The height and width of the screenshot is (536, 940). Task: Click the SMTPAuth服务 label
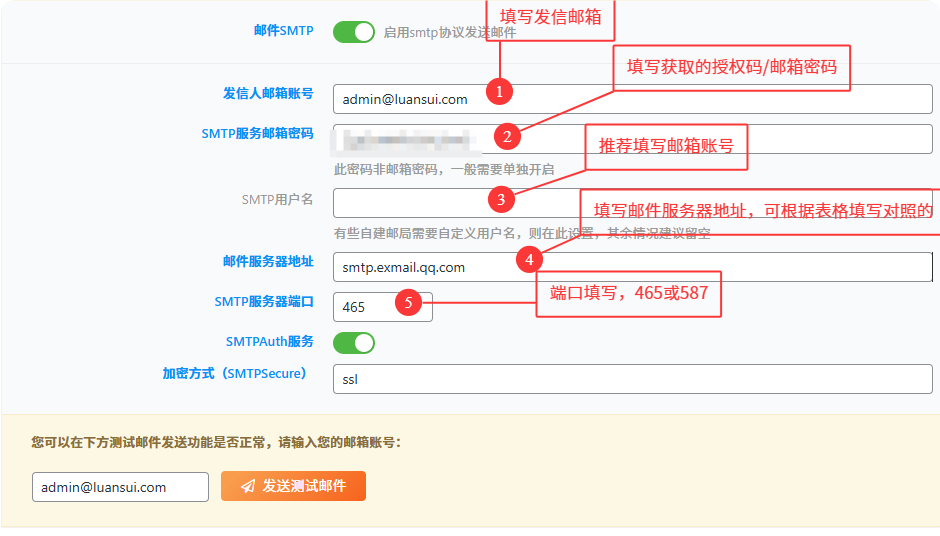pyautogui.click(x=269, y=342)
